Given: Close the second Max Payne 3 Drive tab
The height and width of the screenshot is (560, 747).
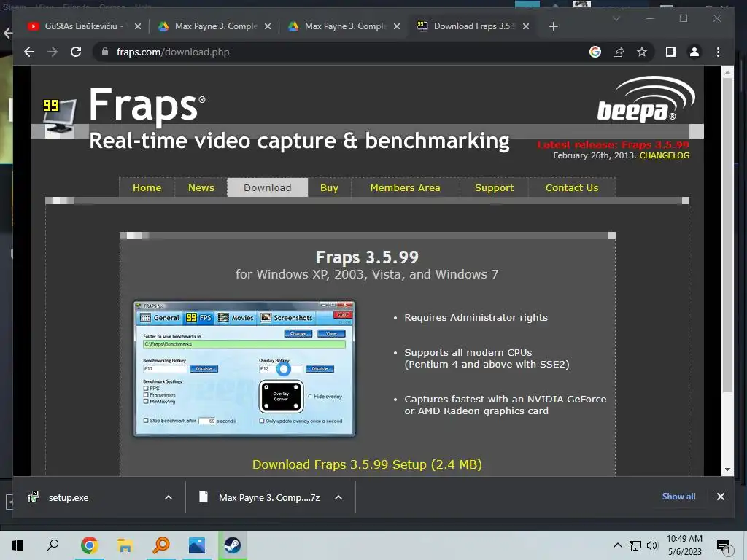Looking at the screenshot, I should [x=397, y=26].
